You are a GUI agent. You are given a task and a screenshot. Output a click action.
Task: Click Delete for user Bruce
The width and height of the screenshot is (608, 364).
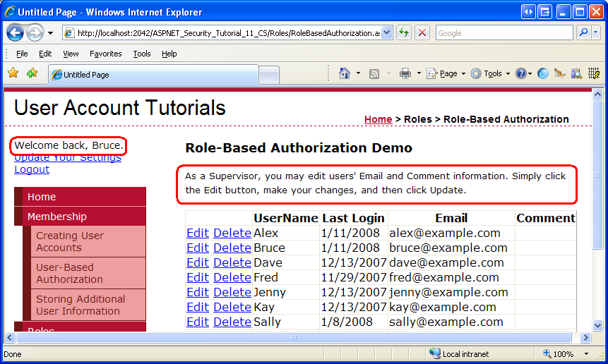click(x=232, y=248)
